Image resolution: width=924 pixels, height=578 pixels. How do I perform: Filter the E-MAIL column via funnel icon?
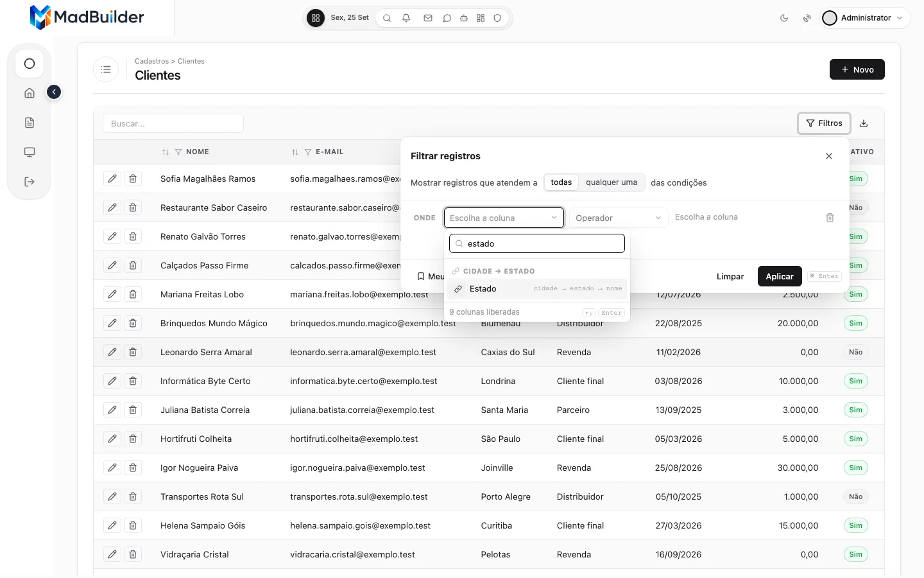[x=308, y=152]
